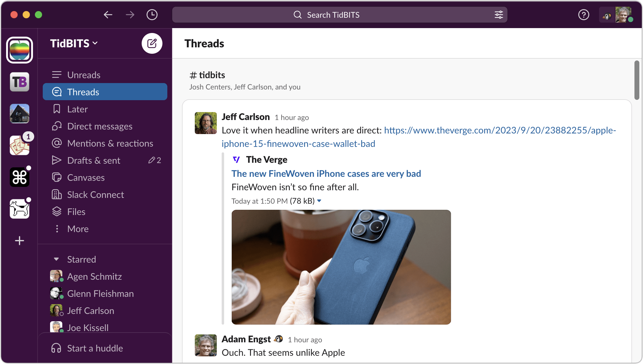Start a huddle from the headphones toggle
Image resolution: width=643 pixels, height=364 pixels.
56,348
